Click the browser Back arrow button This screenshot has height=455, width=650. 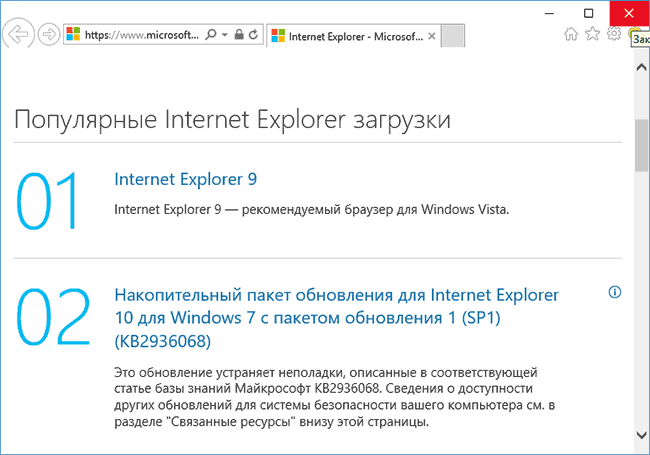[x=17, y=34]
